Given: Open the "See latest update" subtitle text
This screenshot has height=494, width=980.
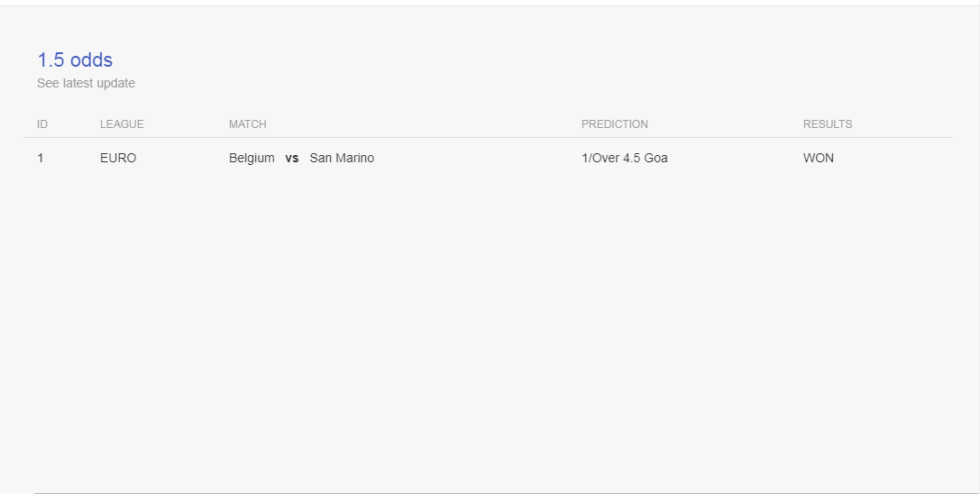Looking at the screenshot, I should click(86, 83).
